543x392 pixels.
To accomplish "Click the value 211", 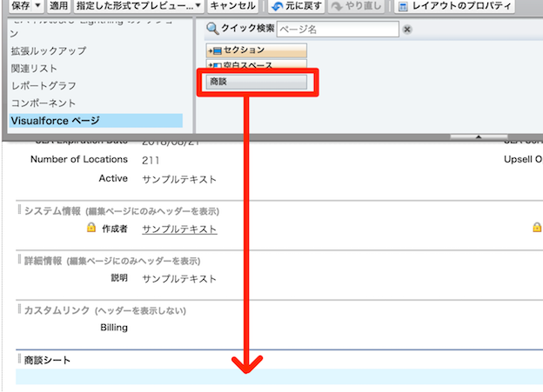I will (151, 160).
